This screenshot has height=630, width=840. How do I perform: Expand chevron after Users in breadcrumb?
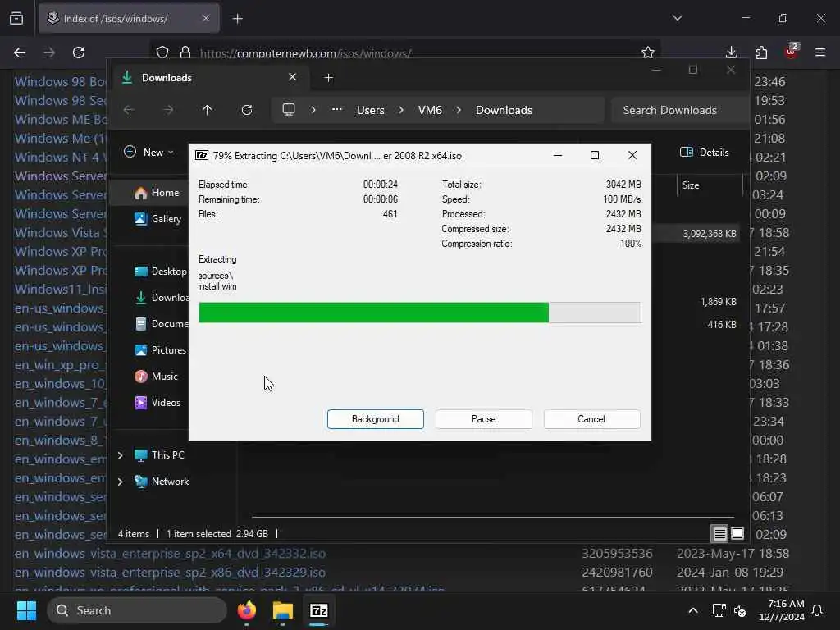pyautogui.click(x=400, y=110)
